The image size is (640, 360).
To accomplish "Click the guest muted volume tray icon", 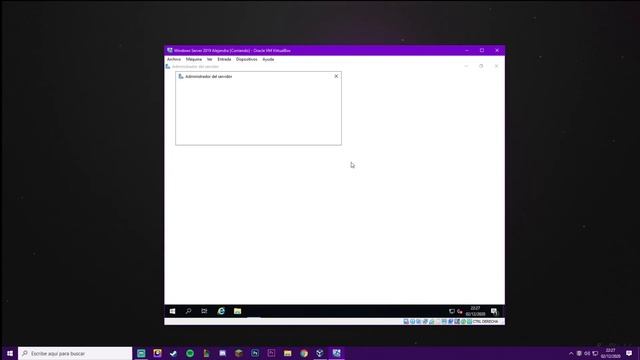I will click(x=460, y=311).
